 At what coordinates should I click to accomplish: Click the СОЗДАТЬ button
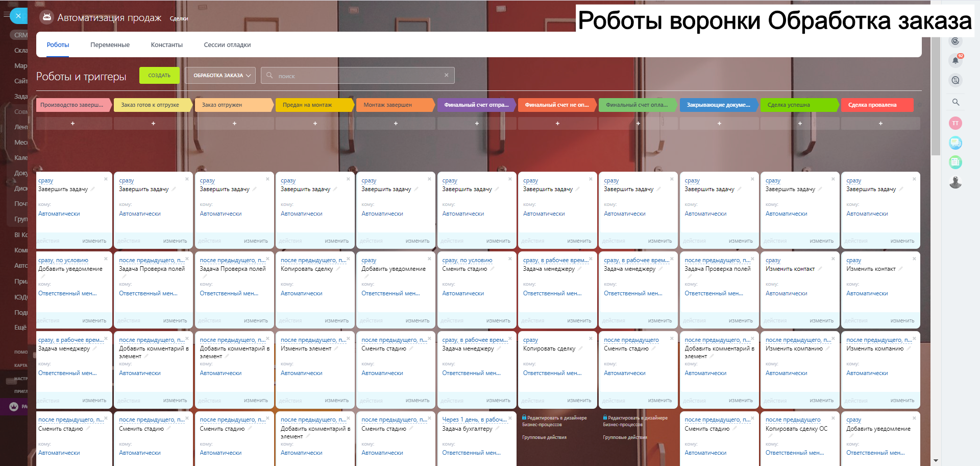[x=159, y=75]
